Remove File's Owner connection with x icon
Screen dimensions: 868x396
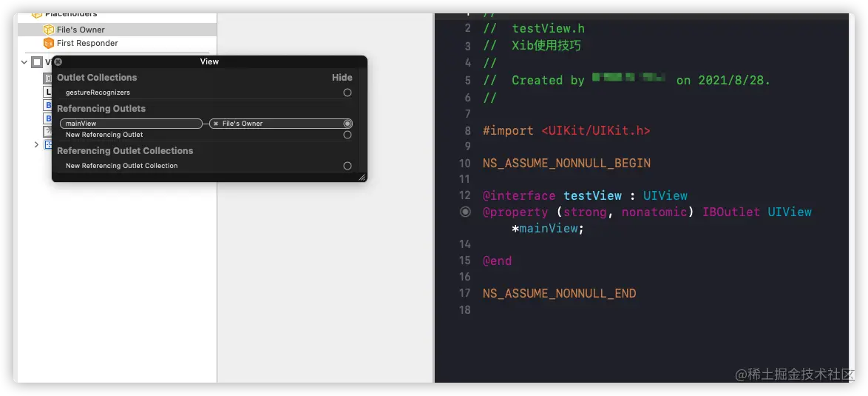point(216,124)
